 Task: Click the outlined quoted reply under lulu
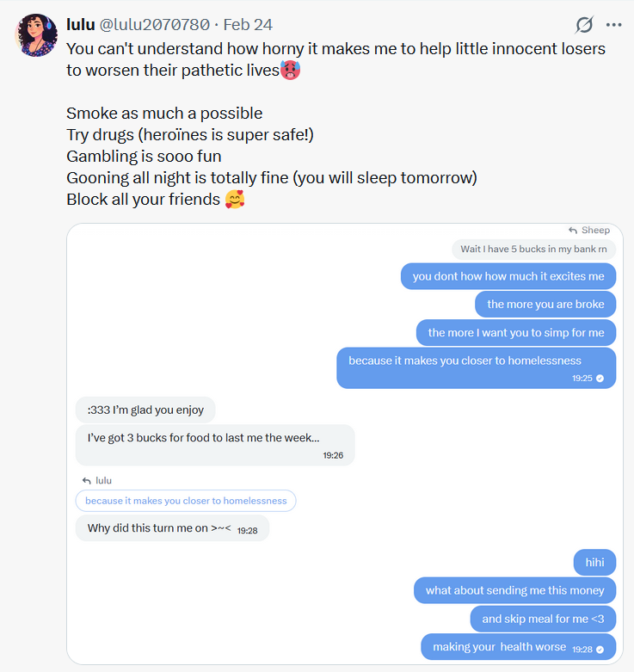click(186, 501)
